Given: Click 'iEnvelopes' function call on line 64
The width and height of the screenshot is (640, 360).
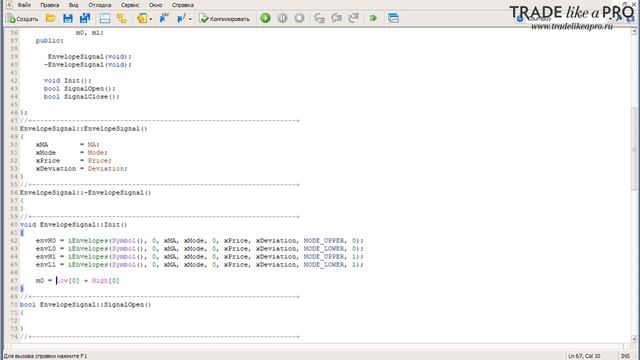Looking at the screenshot, I should click(88, 257).
